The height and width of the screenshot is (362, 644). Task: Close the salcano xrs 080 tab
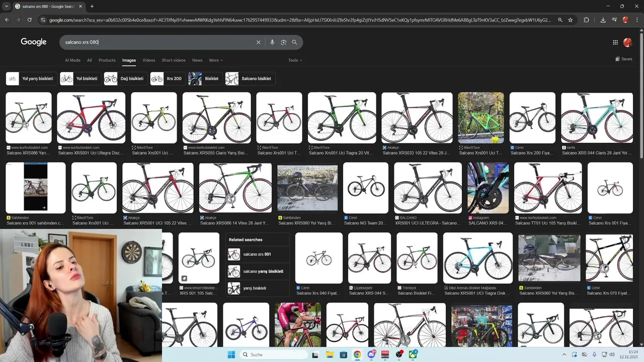(80, 6)
